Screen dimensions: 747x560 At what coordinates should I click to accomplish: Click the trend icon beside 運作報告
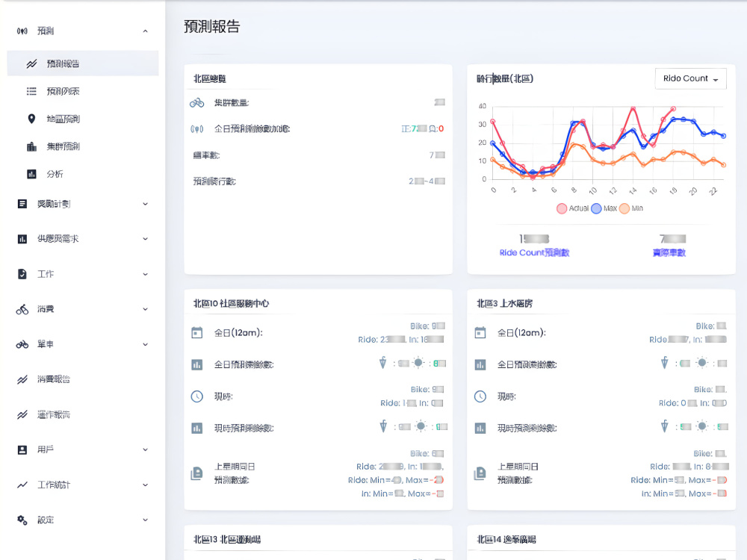(x=22, y=414)
